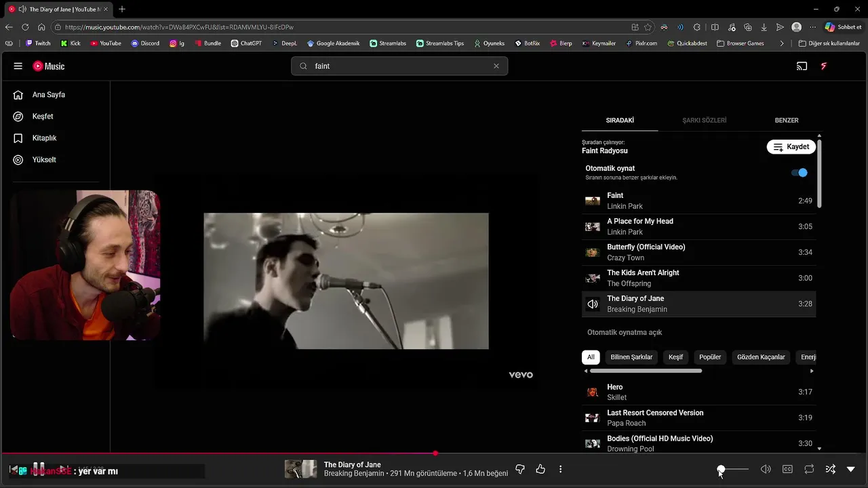
Task: Open the YouTube Music hamburger menu
Action: click(18, 66)
